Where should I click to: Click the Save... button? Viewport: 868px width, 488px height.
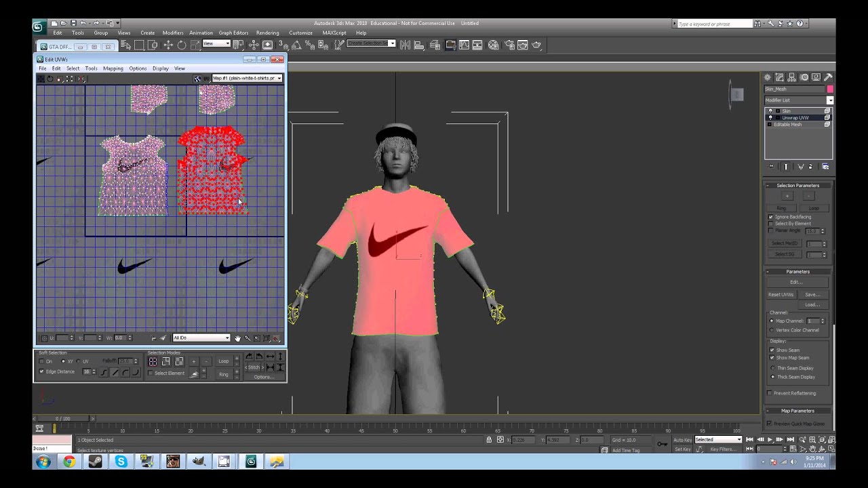tap(812, 295)
